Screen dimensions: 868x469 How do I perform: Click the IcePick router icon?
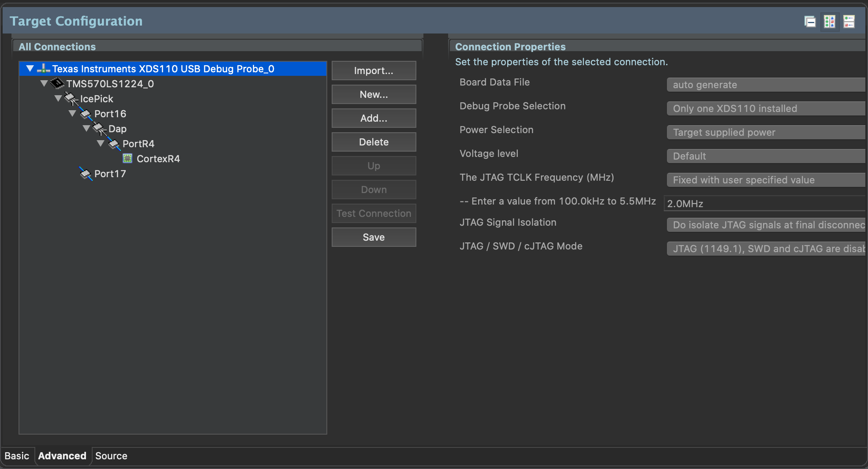71,99
